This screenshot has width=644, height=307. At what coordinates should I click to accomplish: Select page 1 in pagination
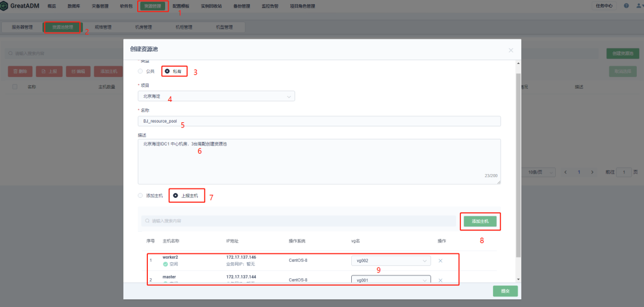coord(578,172)
